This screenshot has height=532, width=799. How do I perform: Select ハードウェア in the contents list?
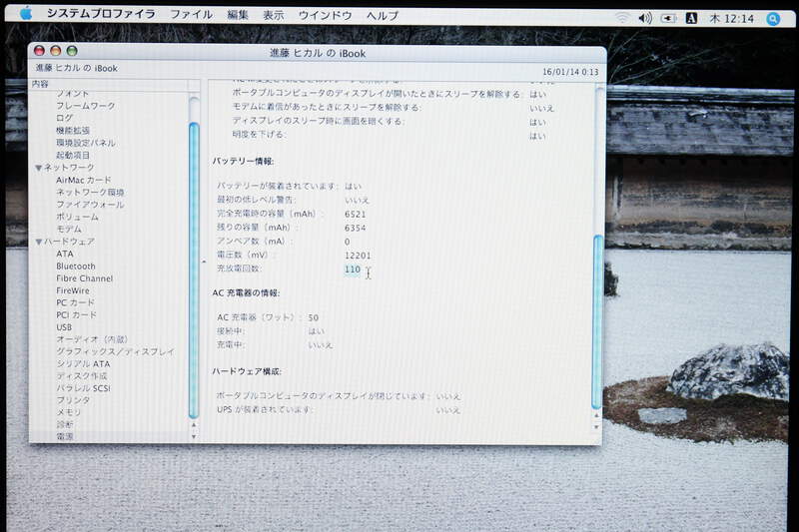tap(69, 242)
